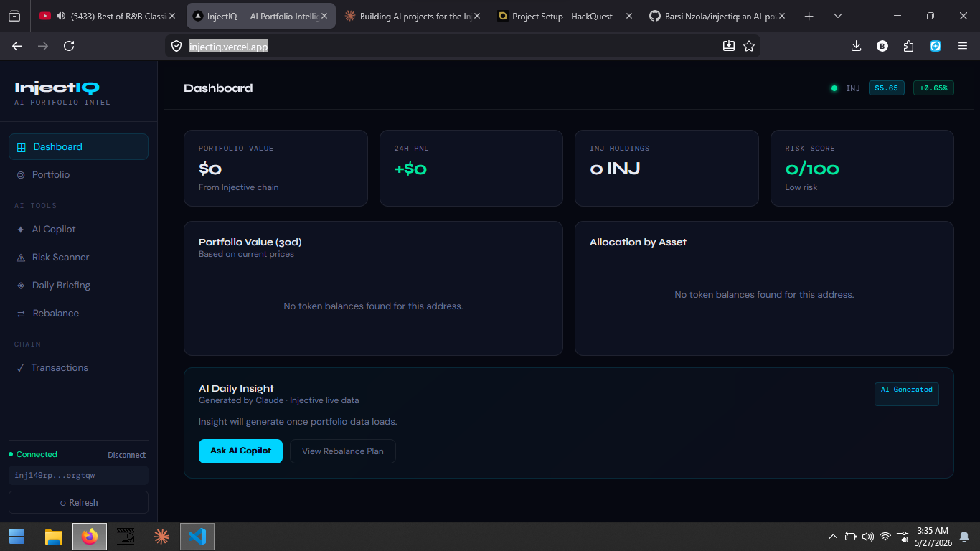Click the AI Generated badge
Screen dimensions: 980x551
click(x=907, y=394)
